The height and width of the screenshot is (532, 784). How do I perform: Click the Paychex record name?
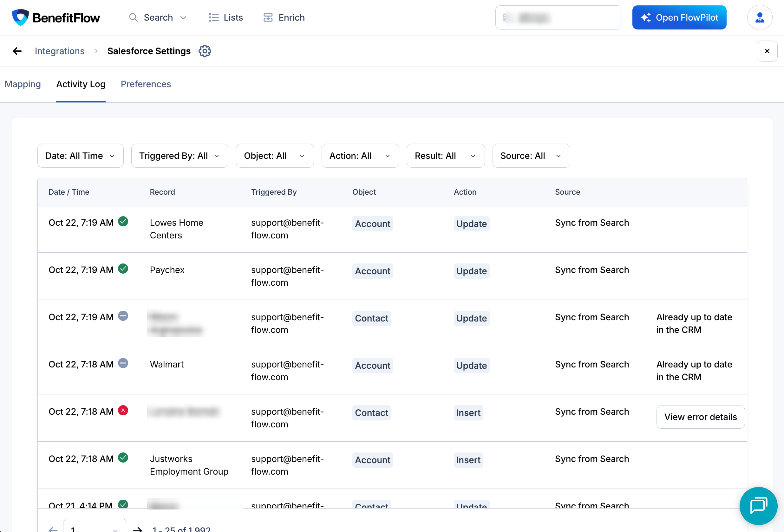(167, 270)
